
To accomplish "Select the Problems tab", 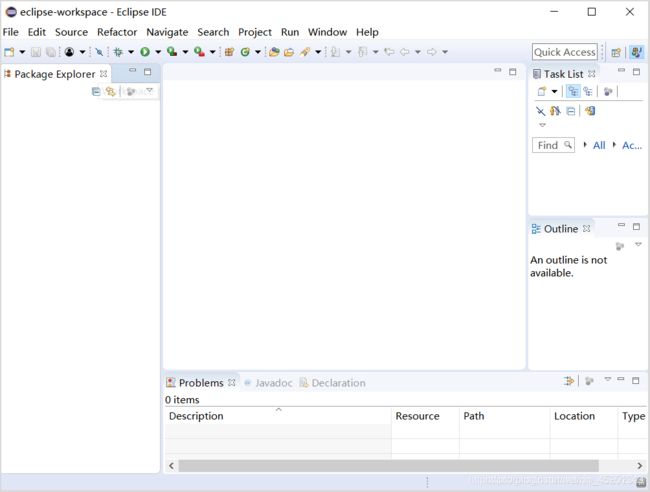I will pyautogui.click(x=201, y=383).
